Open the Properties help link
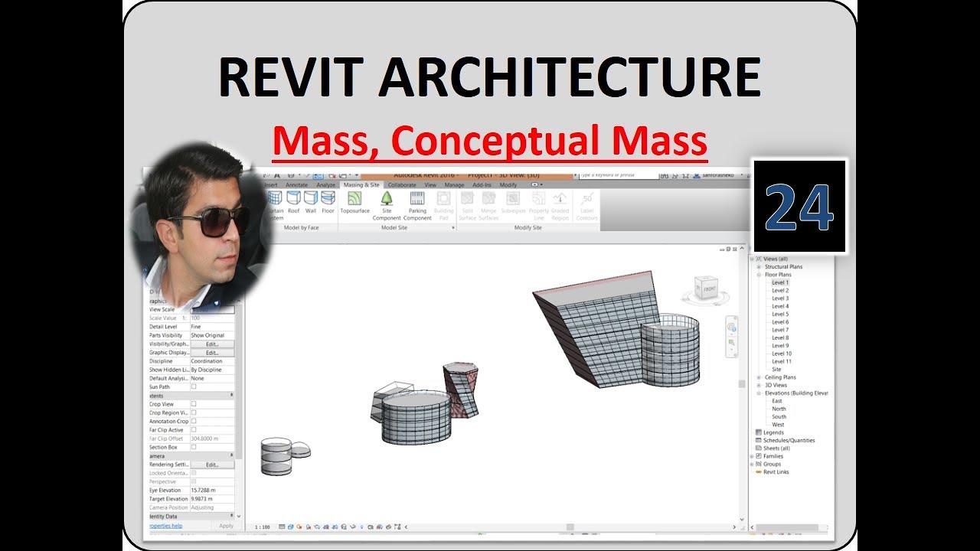 166,526
